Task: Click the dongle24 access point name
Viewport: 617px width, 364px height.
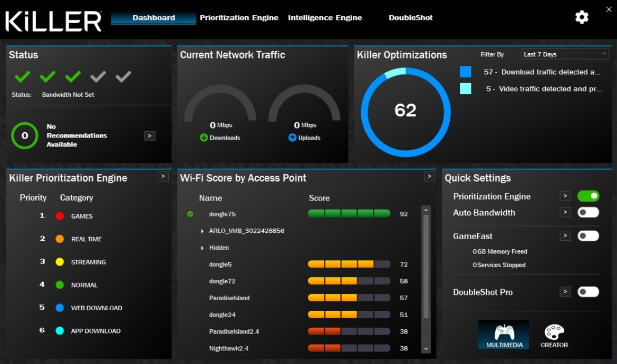Action: tap(223, 315)
